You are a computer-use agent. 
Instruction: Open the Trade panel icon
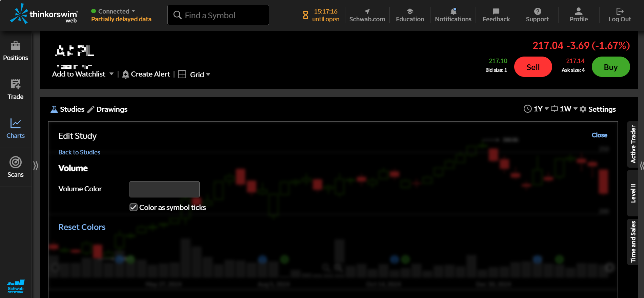[16, 84]
